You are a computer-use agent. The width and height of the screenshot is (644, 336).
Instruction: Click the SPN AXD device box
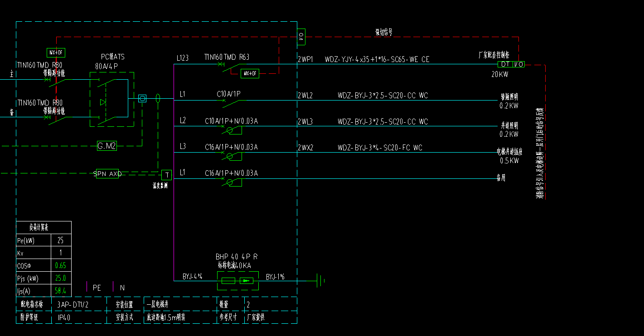click(x=107, y=173)
